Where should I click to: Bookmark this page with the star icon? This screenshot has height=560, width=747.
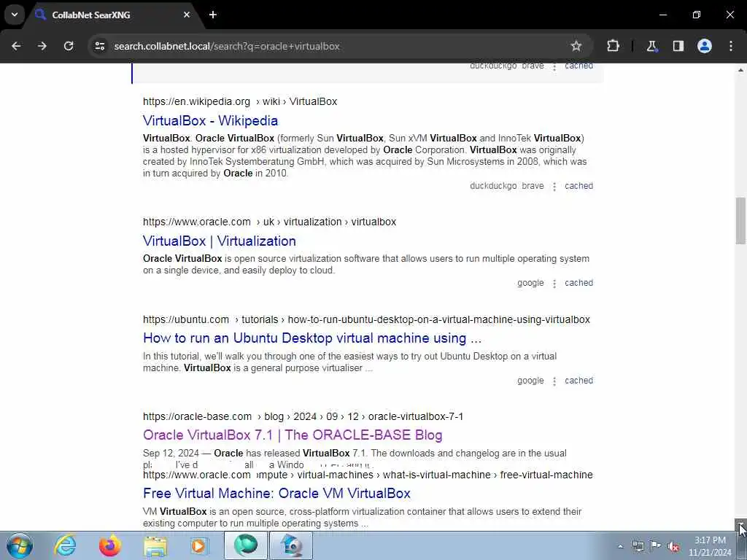tap(576, 46)
